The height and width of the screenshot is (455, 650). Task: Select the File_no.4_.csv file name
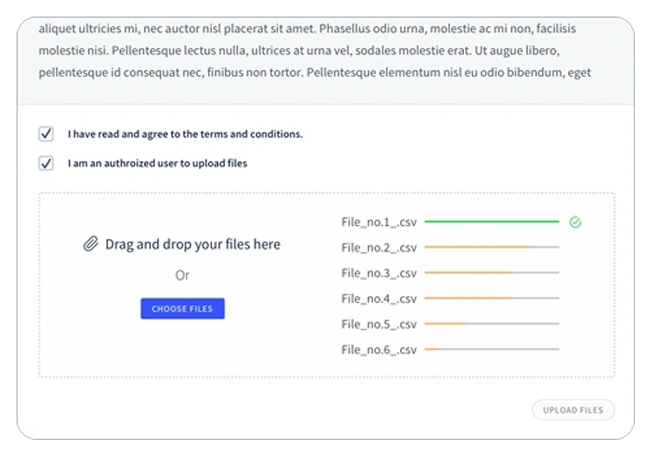[x=379, y=299]
